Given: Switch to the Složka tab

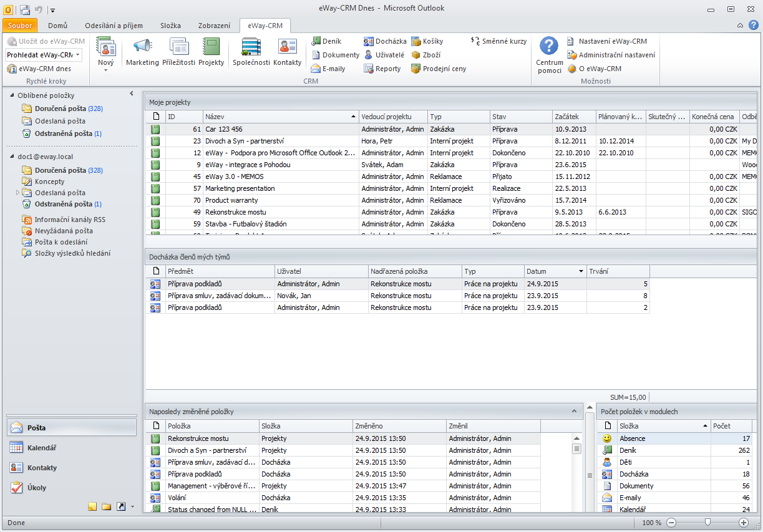Looking at the screenshot, I should click(x=170, y=26).
